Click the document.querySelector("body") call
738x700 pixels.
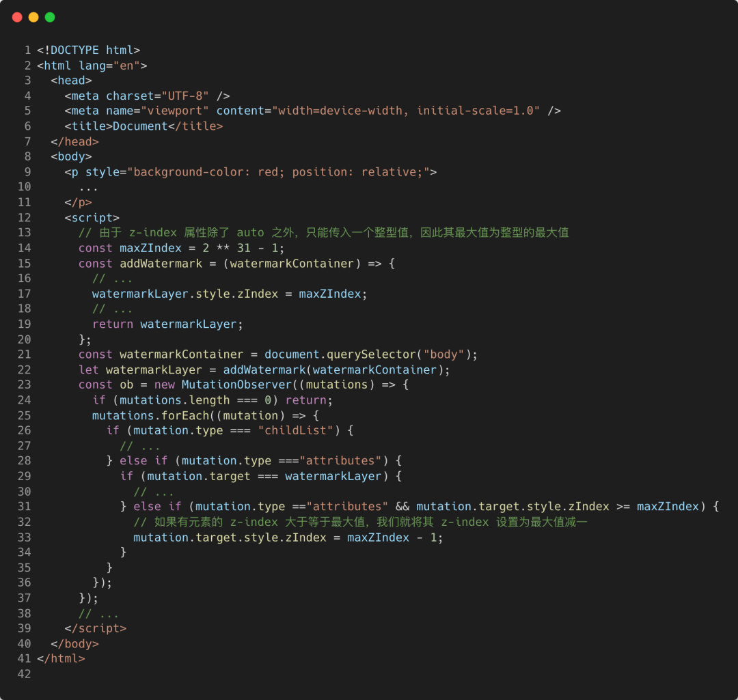pyautogui.click(x=368, y=354)
